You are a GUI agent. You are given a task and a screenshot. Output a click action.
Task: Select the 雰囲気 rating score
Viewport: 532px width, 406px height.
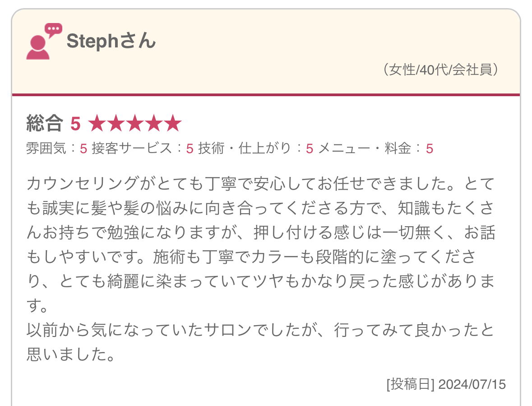83,148
